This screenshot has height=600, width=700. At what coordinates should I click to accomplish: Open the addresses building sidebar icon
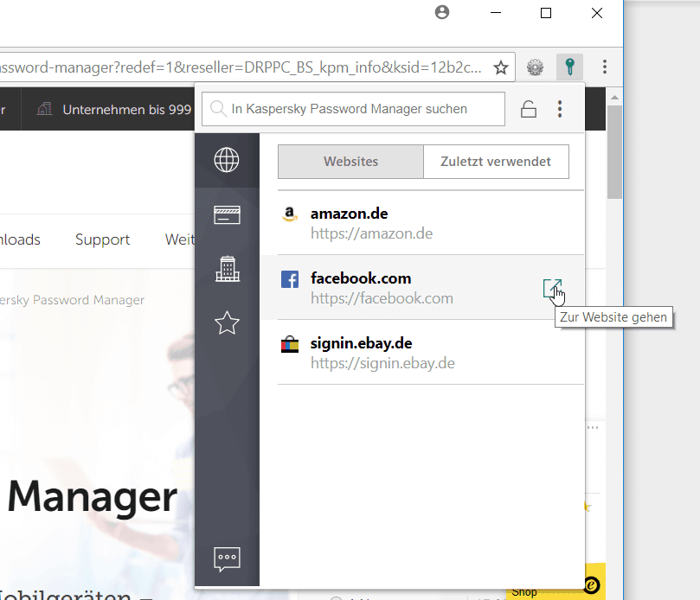click(x=228, y=269)
